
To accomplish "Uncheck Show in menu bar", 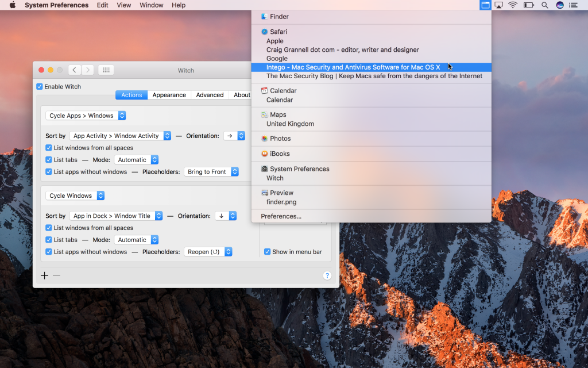I will point(267,252).
